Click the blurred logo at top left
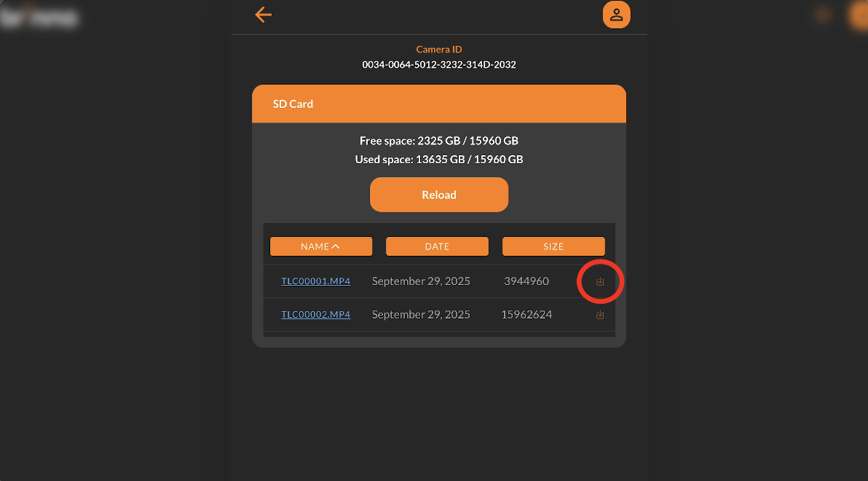 click(39, 17)
